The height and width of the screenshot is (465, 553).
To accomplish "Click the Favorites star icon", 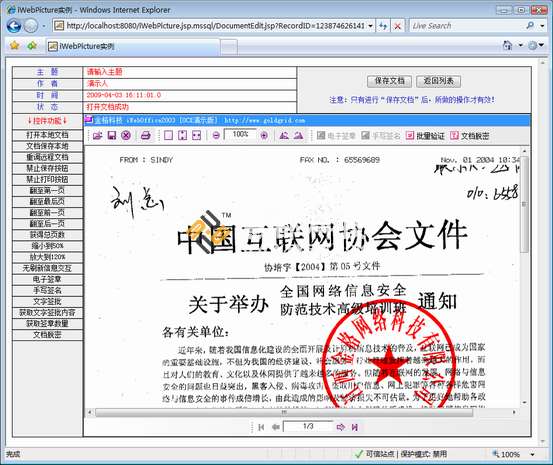I will (14, 46).
